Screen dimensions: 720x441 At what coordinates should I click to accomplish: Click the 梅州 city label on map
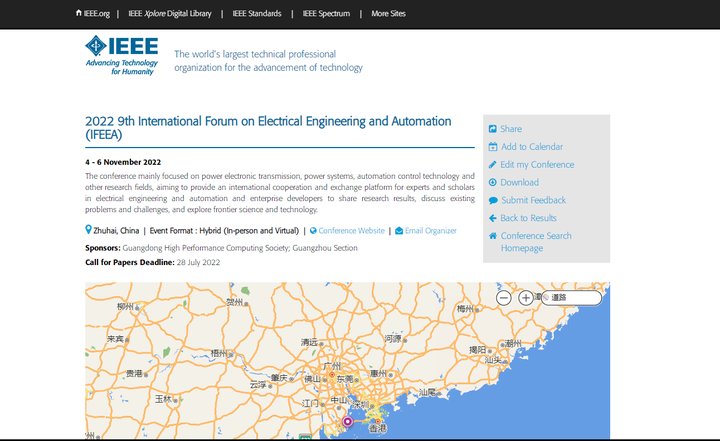[465, 309]
